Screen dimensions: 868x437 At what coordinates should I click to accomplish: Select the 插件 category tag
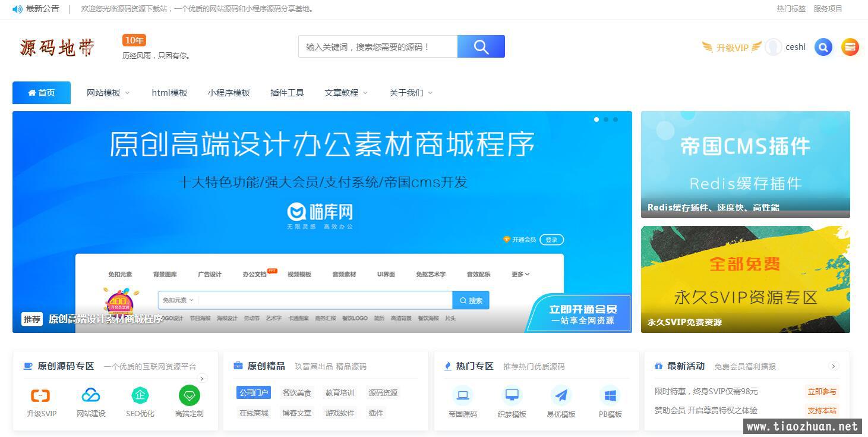375,413
